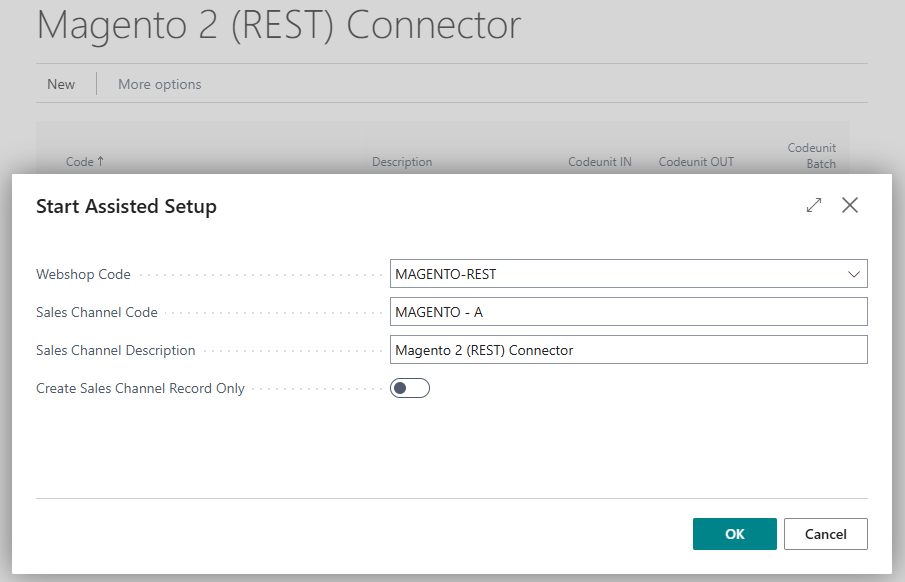Screen dimensions: 905x582
Task: Click into the Sales Channel Code field
Action: point(629,312)
